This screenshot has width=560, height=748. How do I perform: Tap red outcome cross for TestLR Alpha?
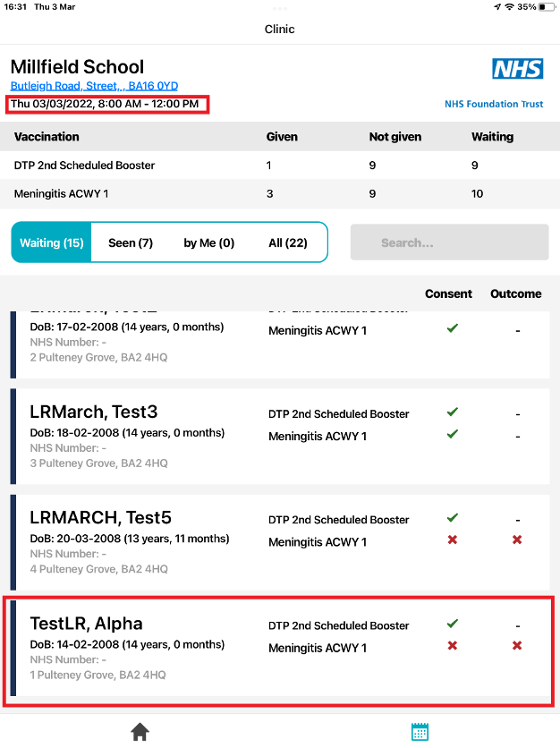516,646
